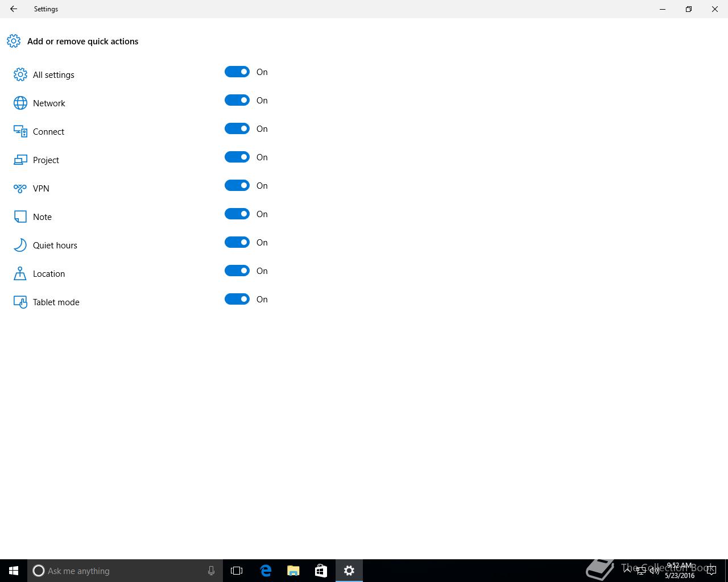Click the Cortana microphone icon
The width and height of the screenshot is (728, 582).
tap(211, 571)
